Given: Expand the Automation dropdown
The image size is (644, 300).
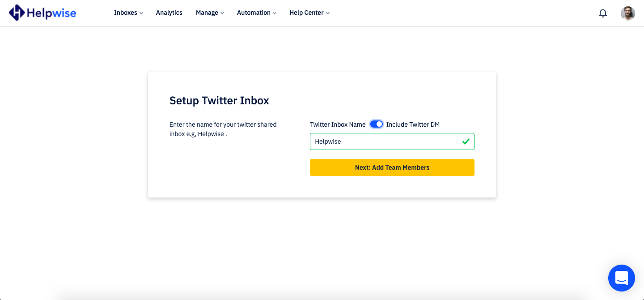Looking at the screenshot, I should point(256,13).
